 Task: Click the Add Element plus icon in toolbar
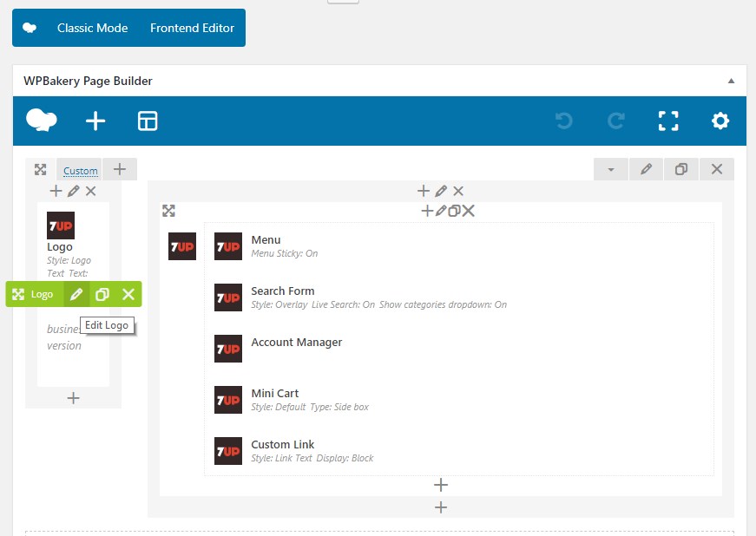(x=95, y=121)
